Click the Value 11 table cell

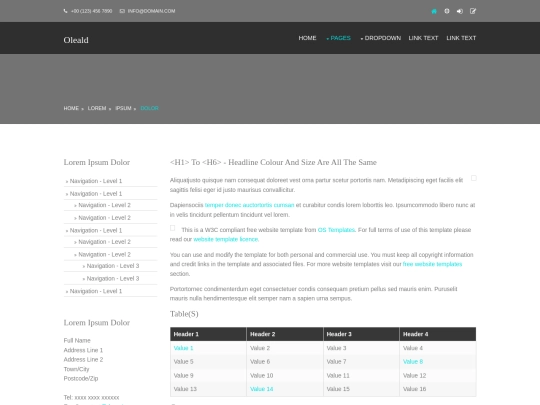point(361,375)
